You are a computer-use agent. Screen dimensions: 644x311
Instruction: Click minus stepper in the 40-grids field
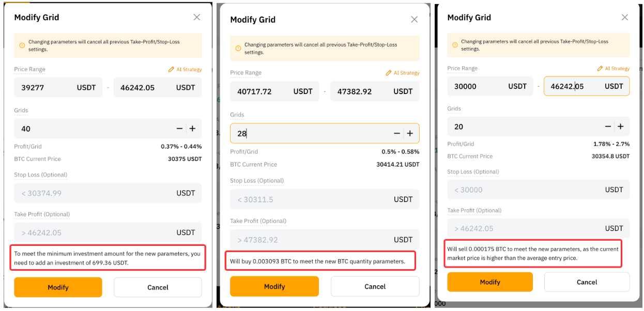(x=179, y=129)
